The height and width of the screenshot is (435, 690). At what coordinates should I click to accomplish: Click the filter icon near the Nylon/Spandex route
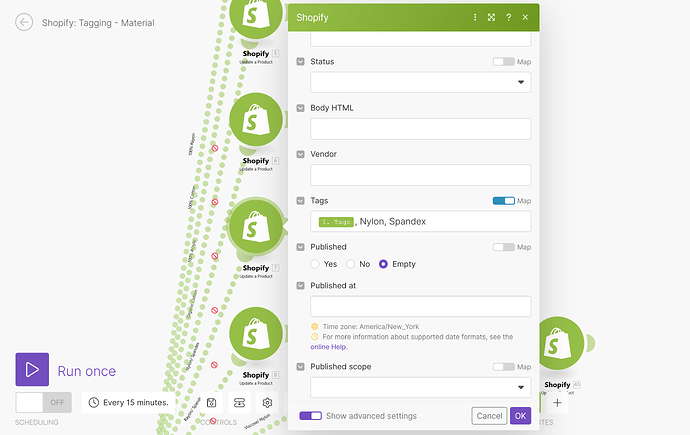214,365
